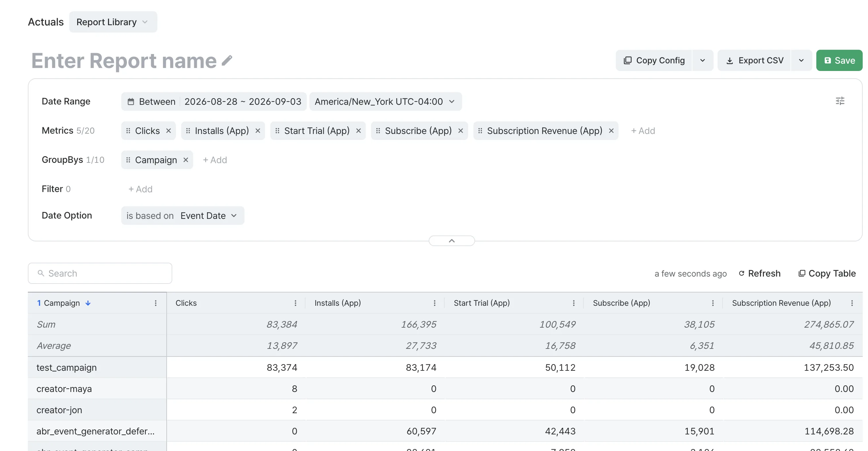This screenshot has width=868, height=451.
Task: Expand the Export CSV dropdown arrow
Action: click(x=801, y=60)
